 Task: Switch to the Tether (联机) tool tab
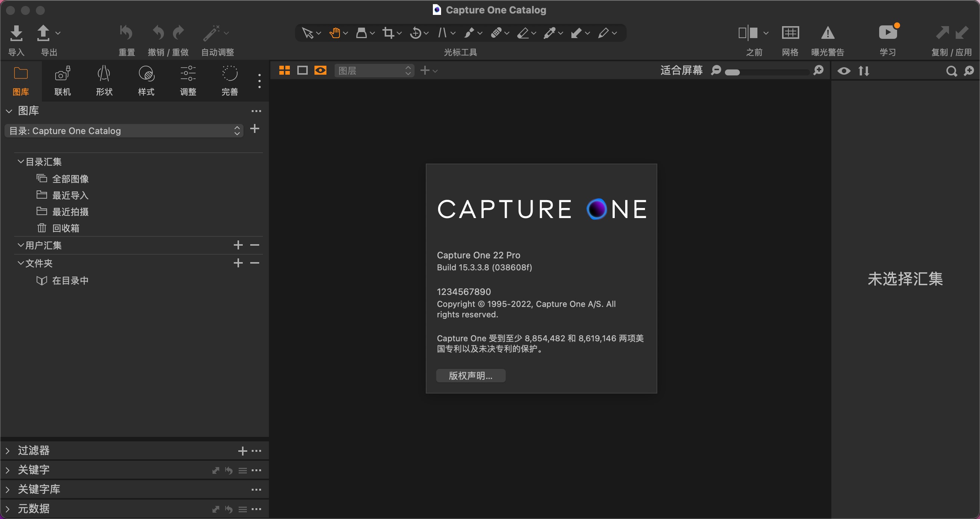[62, 81]
